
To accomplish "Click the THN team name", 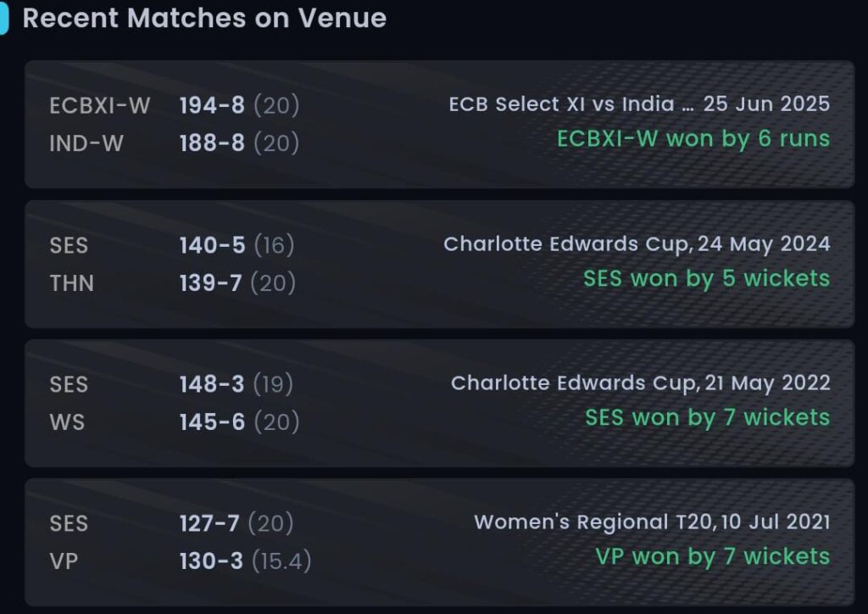I will tap(72, 283).
